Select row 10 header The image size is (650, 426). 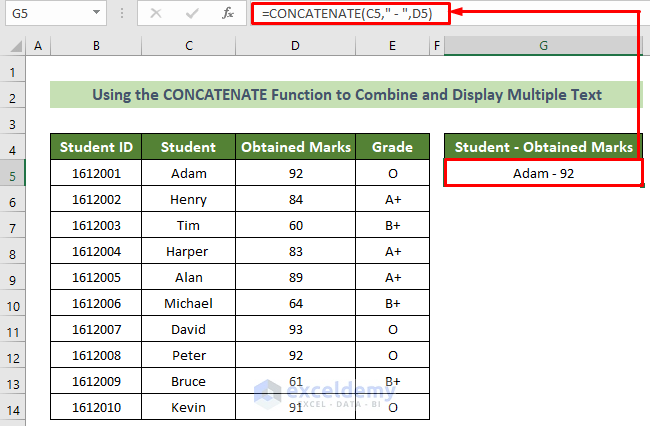(x=13, y=303)
